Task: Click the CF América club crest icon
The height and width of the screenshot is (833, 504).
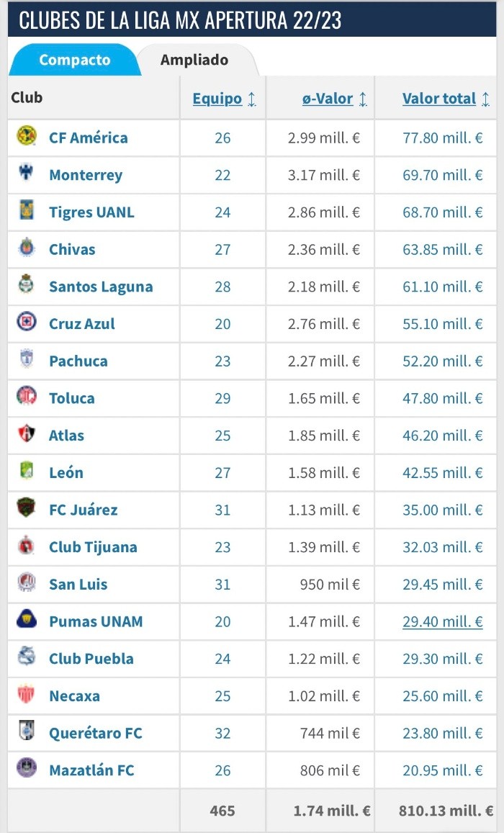Action: point(27,136)
